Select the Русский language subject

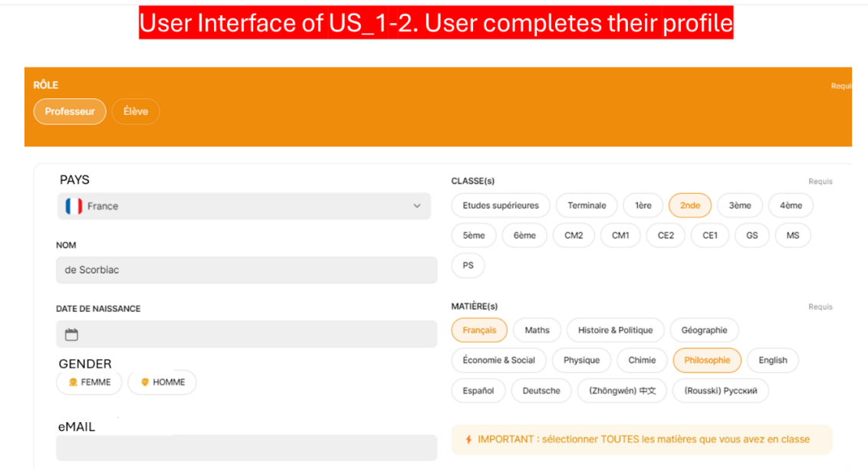click(720, 391)
